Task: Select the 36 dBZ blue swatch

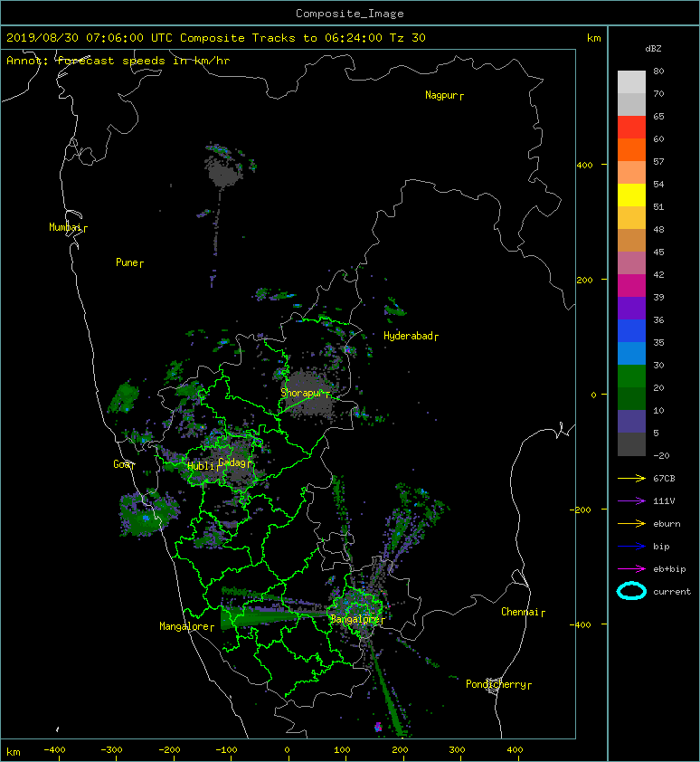Action: coord(631,330)
